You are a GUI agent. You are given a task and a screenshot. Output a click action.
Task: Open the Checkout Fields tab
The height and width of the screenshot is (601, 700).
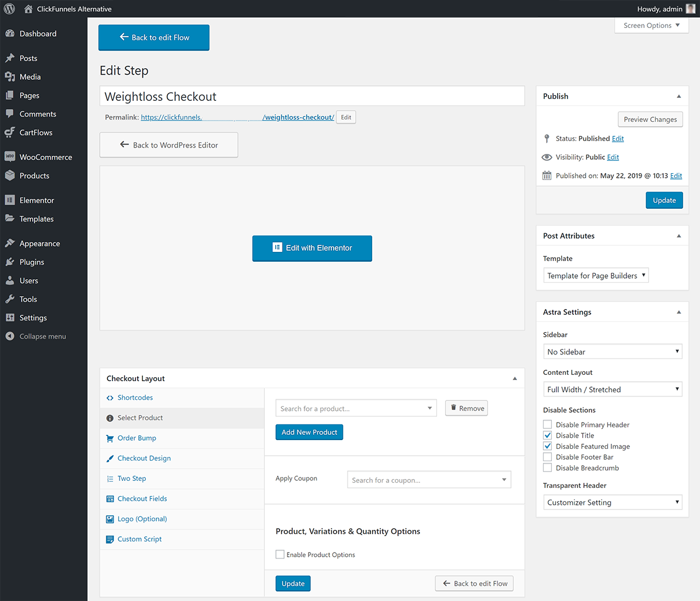[182, 499]
